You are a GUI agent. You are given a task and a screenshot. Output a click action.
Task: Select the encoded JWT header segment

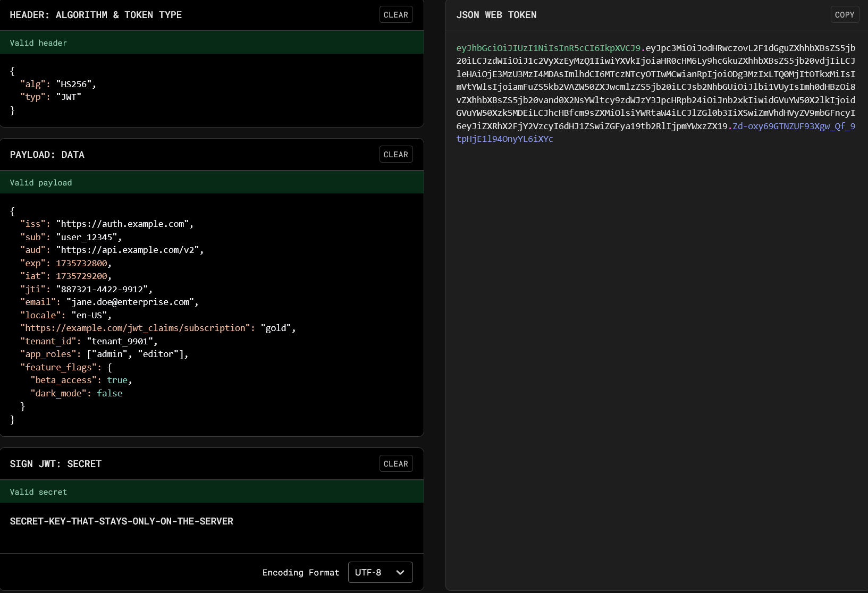point(547,48)
